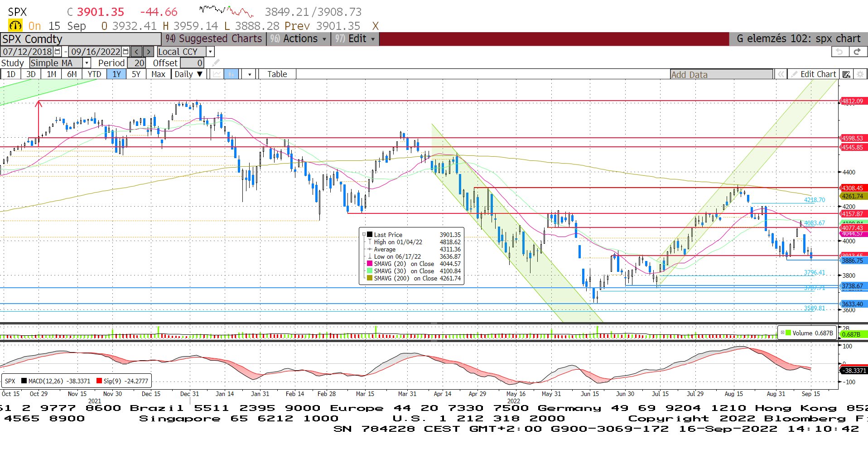Select the 1M time range
The image size is (868, 454).
tap(52, 74)
